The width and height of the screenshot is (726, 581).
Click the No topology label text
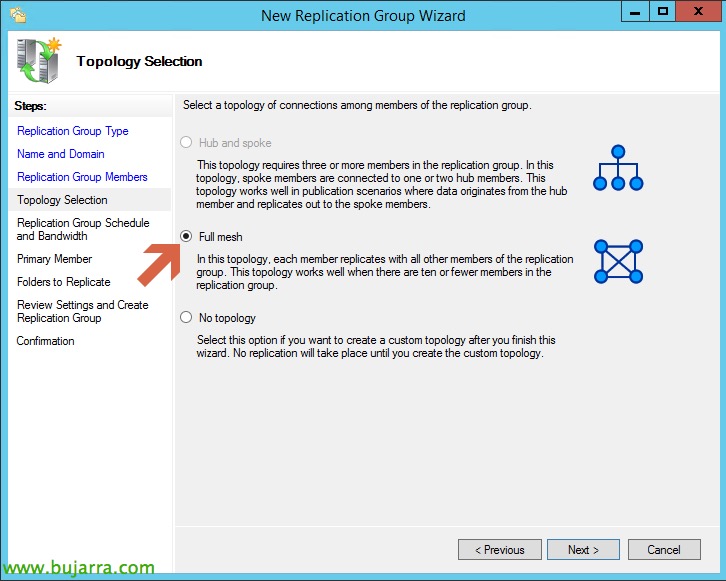click(x=227, y=318)
